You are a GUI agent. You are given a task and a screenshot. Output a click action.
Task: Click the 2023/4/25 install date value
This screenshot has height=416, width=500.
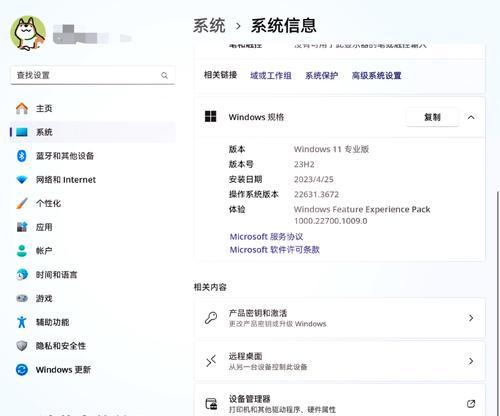[314, 179]
